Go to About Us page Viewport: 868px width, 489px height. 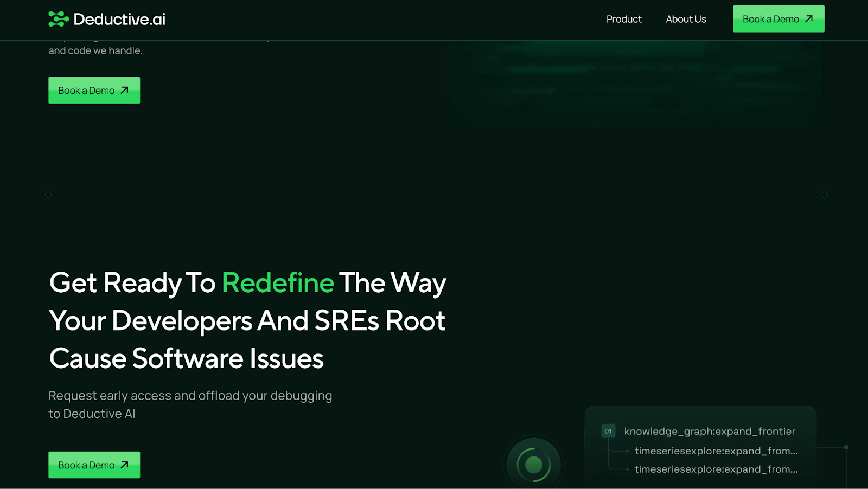click(x=686, y=19)
